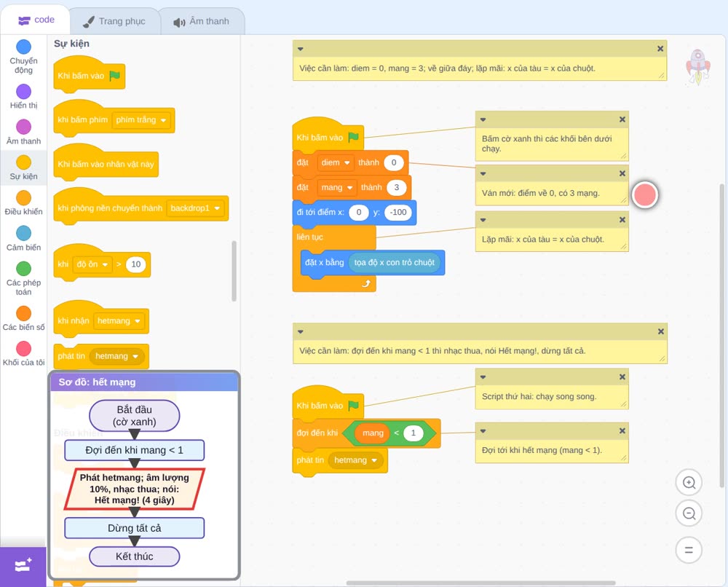
Task: Open the Khối của tôi category
Action: tap(24, 349)
